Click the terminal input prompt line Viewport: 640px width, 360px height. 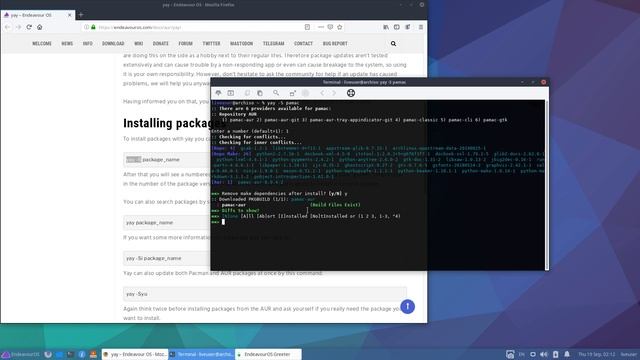pyautogui.click(x=378, y=222)
